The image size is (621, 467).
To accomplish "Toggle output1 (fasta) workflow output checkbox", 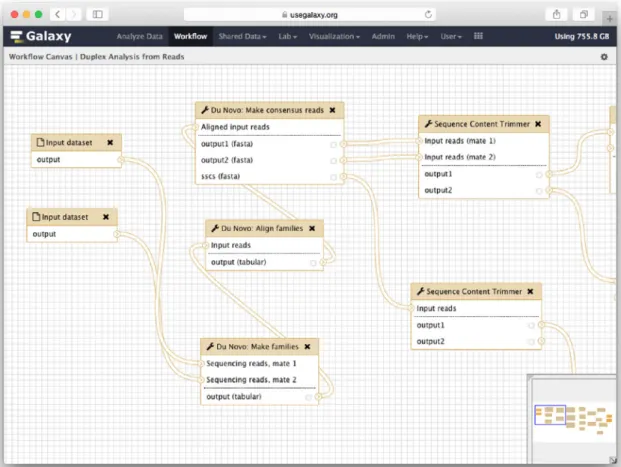I will pyautogui.click(x=333, y=145).
